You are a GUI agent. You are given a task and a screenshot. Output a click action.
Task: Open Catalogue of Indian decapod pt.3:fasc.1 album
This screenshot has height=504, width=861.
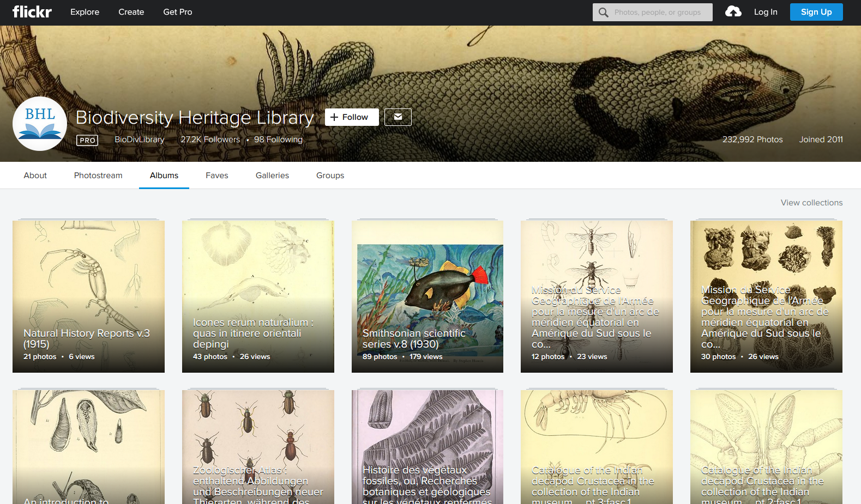point(597,447)
